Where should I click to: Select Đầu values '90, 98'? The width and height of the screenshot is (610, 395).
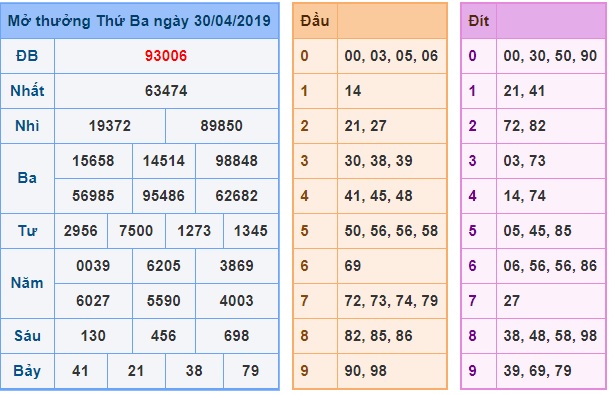pyautogui.click(x=366, y=371)
